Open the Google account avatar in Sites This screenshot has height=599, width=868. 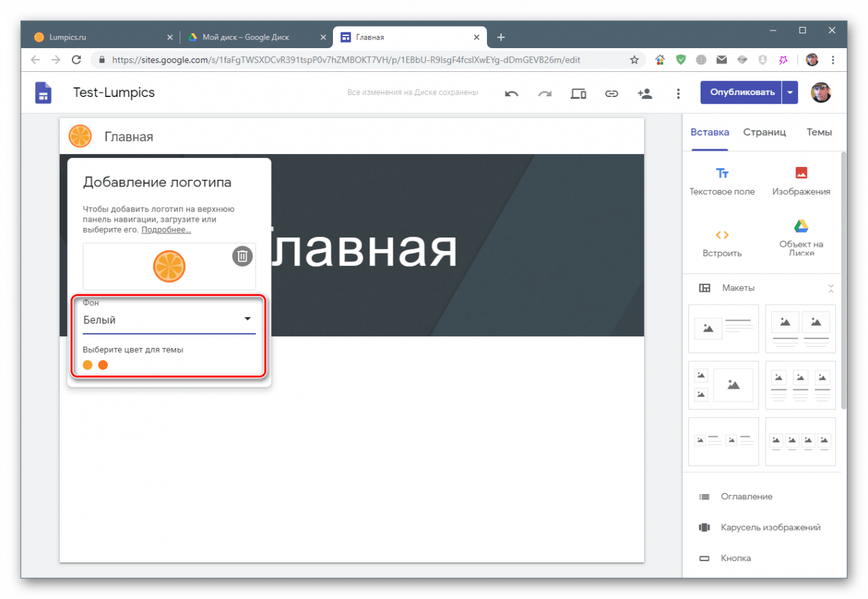[x=821, y=93]
